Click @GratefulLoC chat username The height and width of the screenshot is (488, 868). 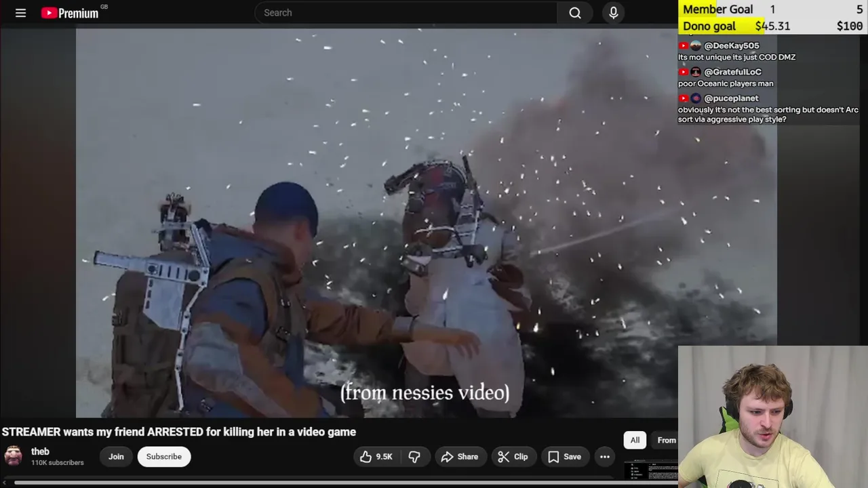pyautogui.click(x=732, y=72)
